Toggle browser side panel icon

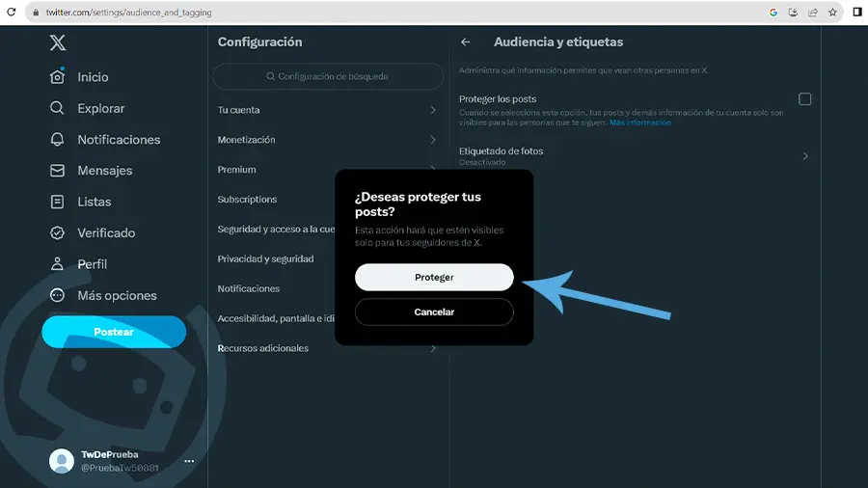tap(857, 12)
